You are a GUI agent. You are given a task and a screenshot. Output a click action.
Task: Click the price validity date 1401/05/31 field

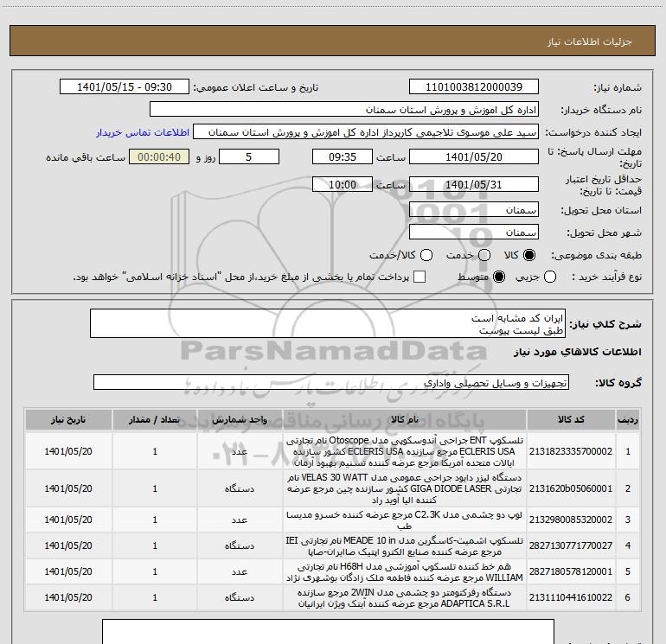pos(474,184)
